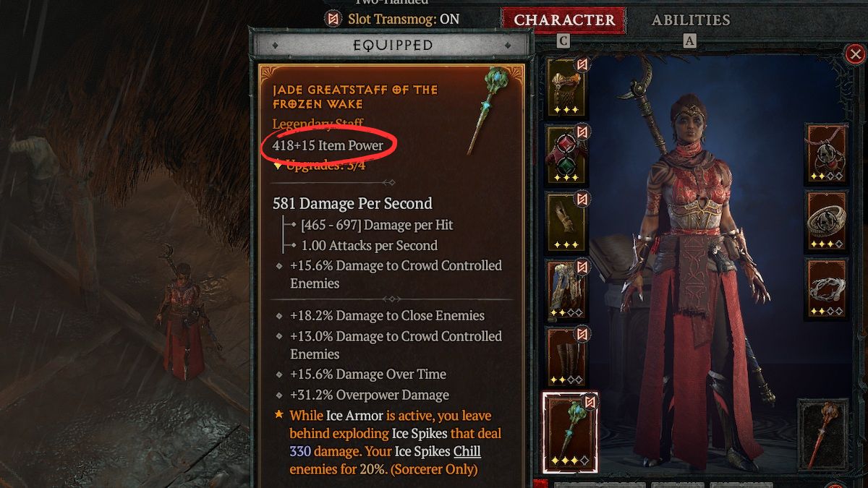Switch to the ABILITIES tab
The width and height of the screenshot is (868, 488).
click(x=691, y=20)
